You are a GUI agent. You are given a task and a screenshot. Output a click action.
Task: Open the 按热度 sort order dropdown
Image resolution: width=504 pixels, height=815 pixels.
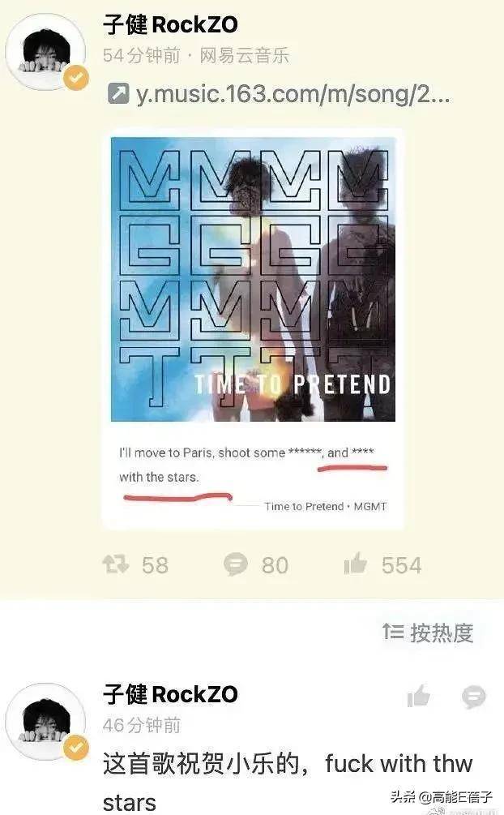428,633
